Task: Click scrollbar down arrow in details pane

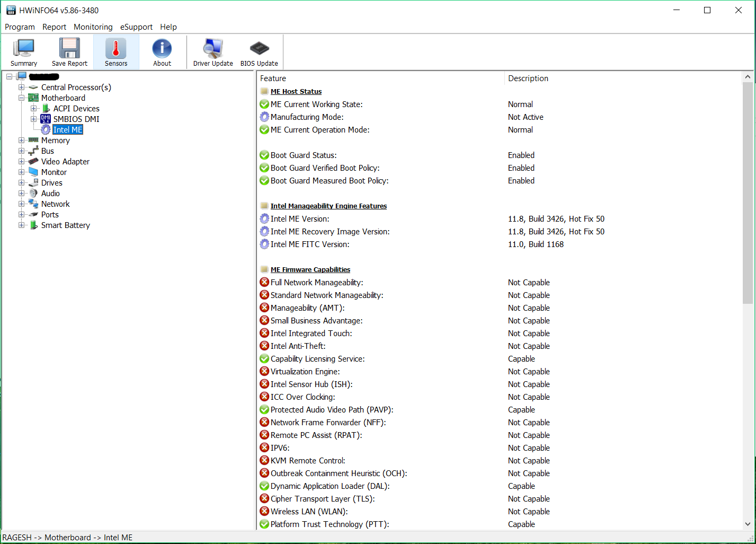Action: [x=748, y=524]
